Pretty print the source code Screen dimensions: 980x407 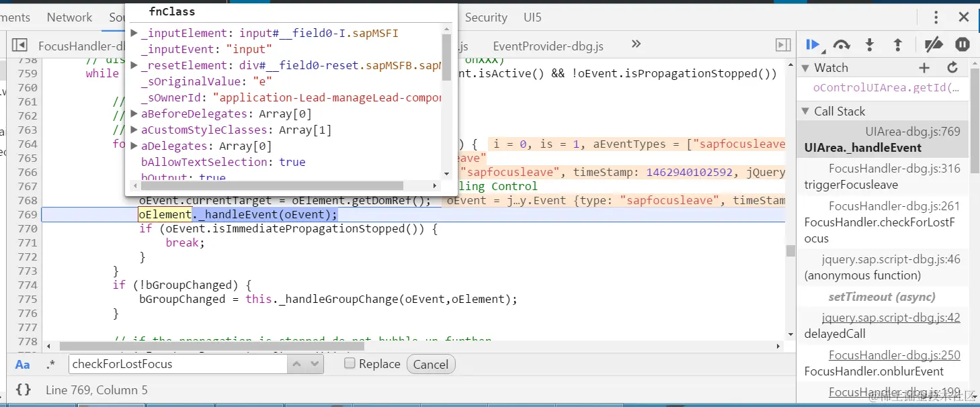coord(23,390)
